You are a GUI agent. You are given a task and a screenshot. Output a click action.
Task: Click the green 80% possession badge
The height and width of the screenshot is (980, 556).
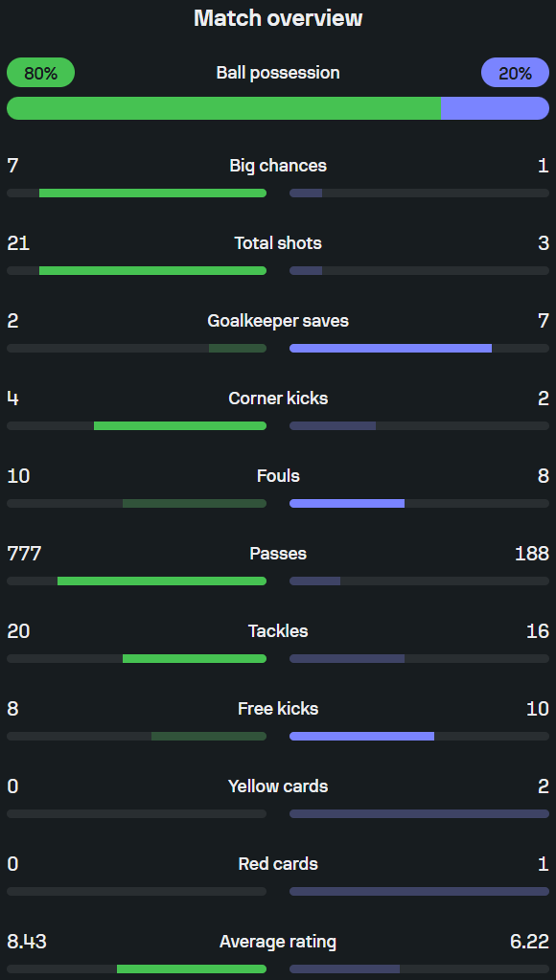point(40,73)
